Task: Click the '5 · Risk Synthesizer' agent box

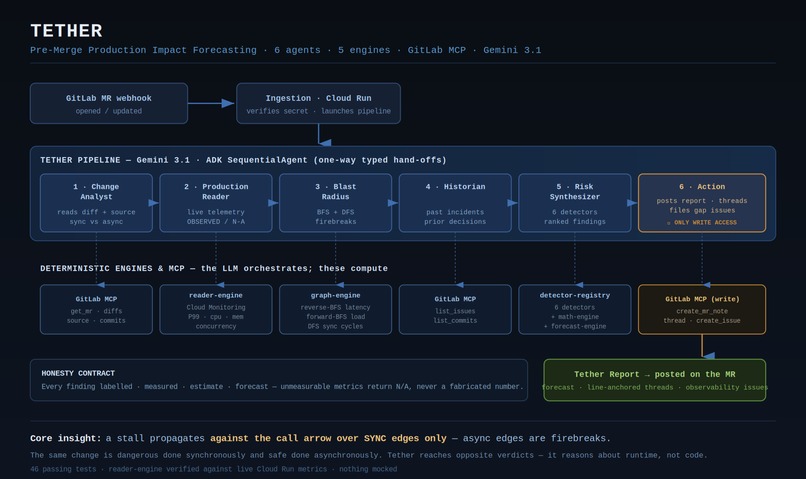Action: (575, 203)
